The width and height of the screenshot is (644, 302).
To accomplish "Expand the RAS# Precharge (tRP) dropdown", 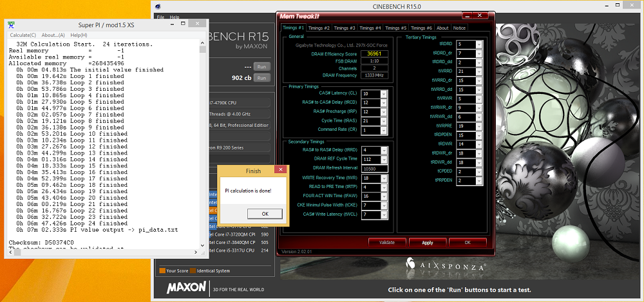I will coord(384,112).
